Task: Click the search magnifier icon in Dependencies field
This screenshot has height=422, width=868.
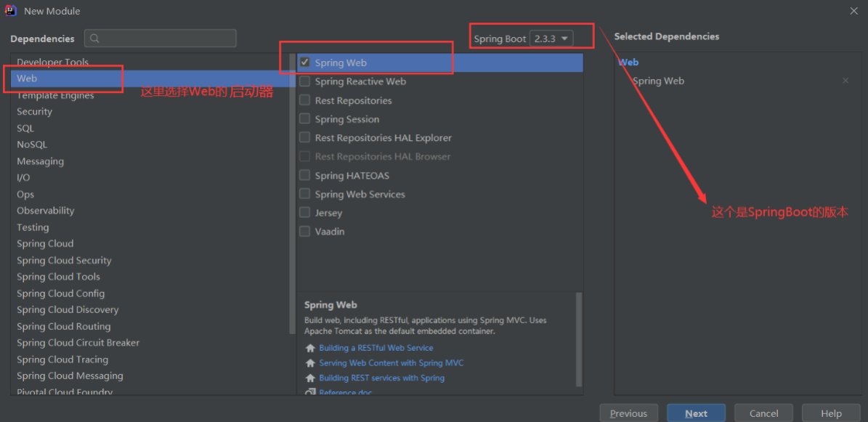Action: [x=94, y=38]
